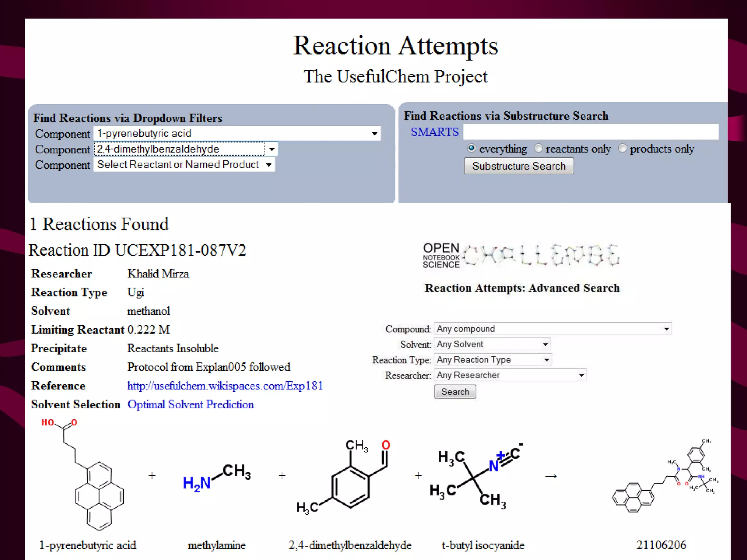
Task: Click the Search button in Advanced Search
Action: [455, 392]
